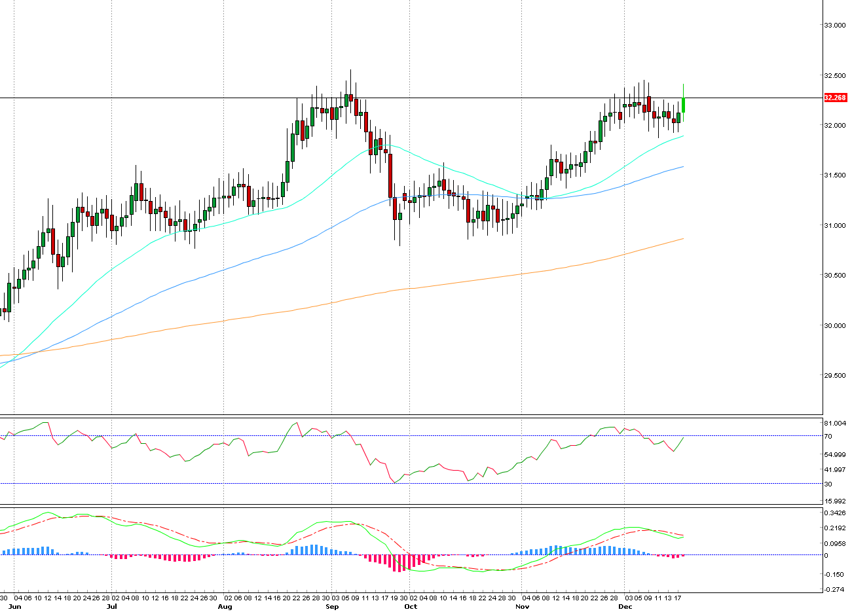The width and height of the screenshot is (852, 616).
Task: Select the 32.500 price axis label
Action: coord(836,75)
